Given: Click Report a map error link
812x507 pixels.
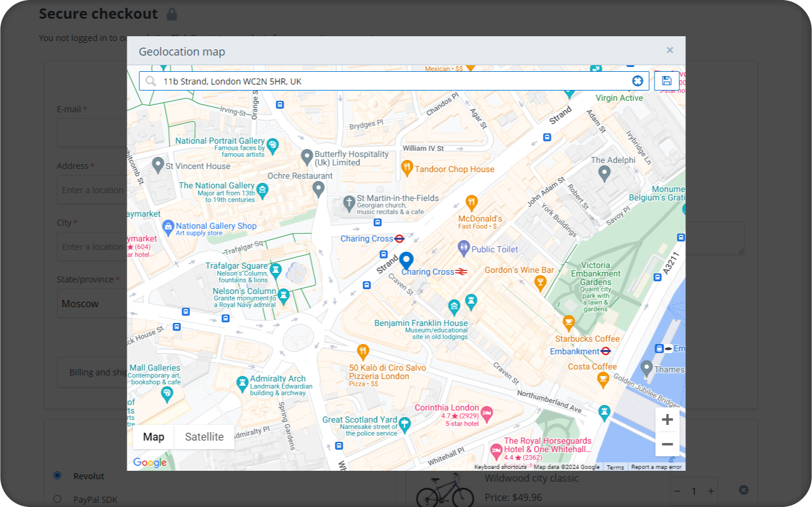Looking at the screenshot, I should point(656,467).
